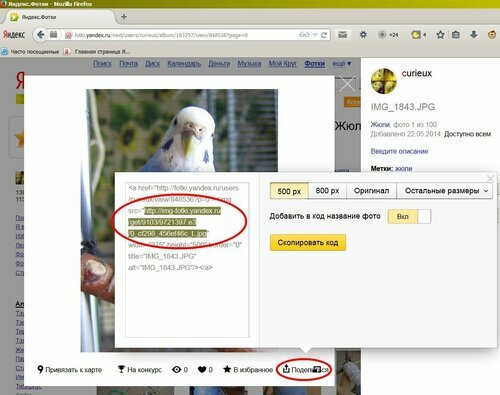Image resolution: width=500 pixels, height=395 pixels.
Task: Open downloads arrow icon in toolbar
Action: [474, 35]
